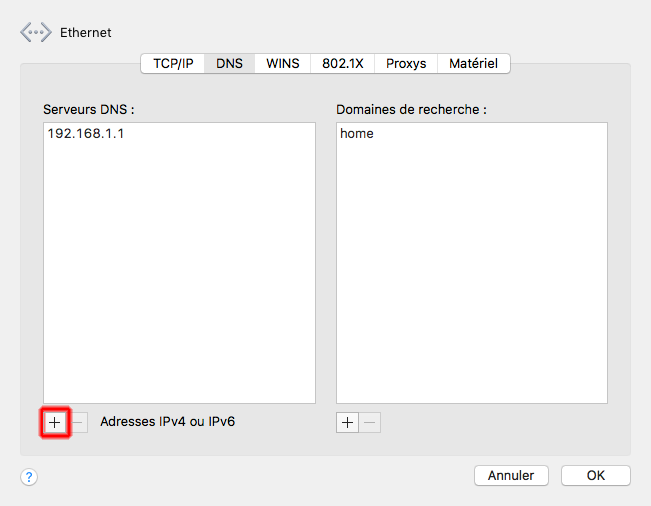This screenshot has width=651, height=506.
Task: Confirm settings with the OK button
Action: 595,476
